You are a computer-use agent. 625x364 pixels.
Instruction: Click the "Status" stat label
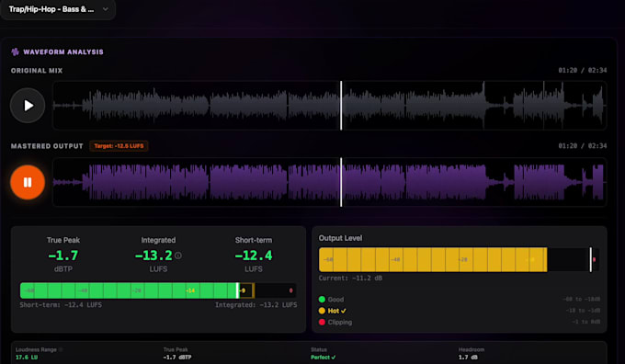tap(319, 349)
